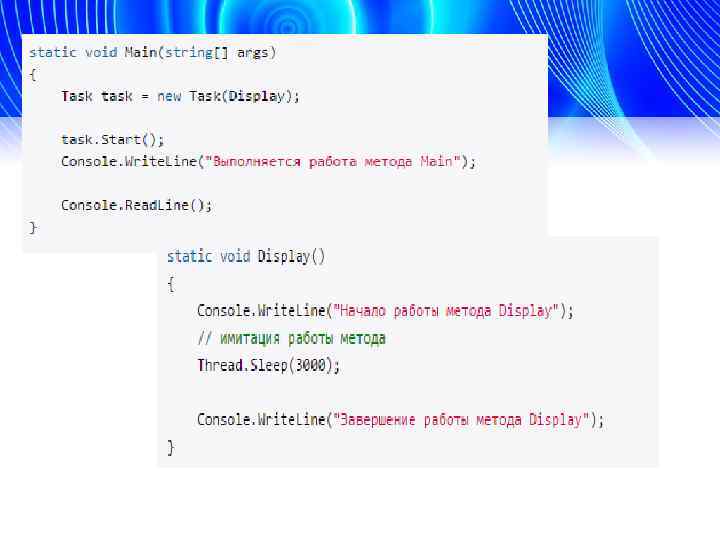Click the closing brace of Display method

click(x=171, y=447)
